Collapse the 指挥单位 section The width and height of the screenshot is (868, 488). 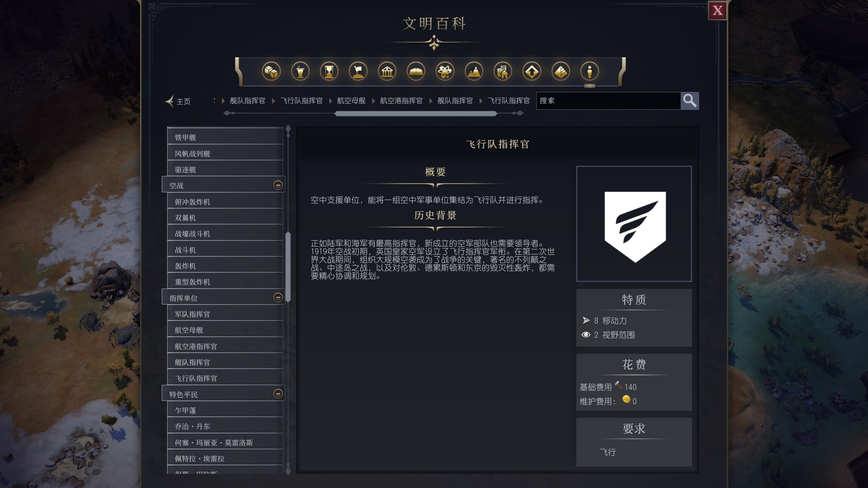[278, 297]
